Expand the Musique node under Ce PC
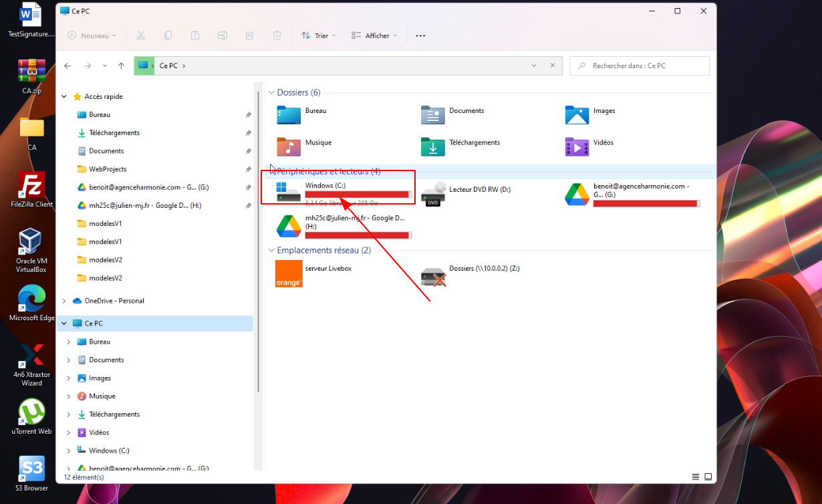This screenshot has width=822, height=504. pos(69,396)
